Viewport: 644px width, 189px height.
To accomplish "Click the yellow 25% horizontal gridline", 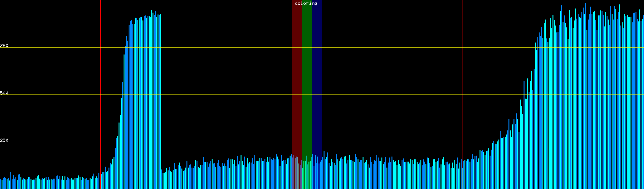I will coord(377,142).
